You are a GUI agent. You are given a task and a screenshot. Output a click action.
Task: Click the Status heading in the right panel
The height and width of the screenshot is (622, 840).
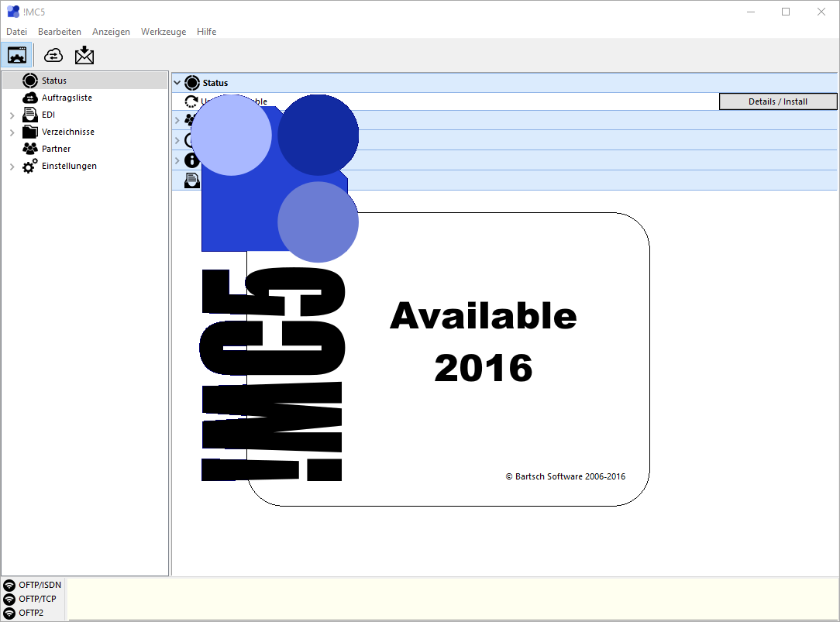pyautogui.click(x=215, y=83)
